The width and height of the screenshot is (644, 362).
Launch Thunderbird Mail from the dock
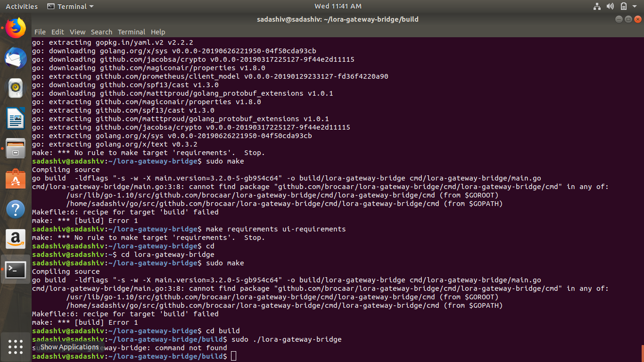tap(16, 58)
